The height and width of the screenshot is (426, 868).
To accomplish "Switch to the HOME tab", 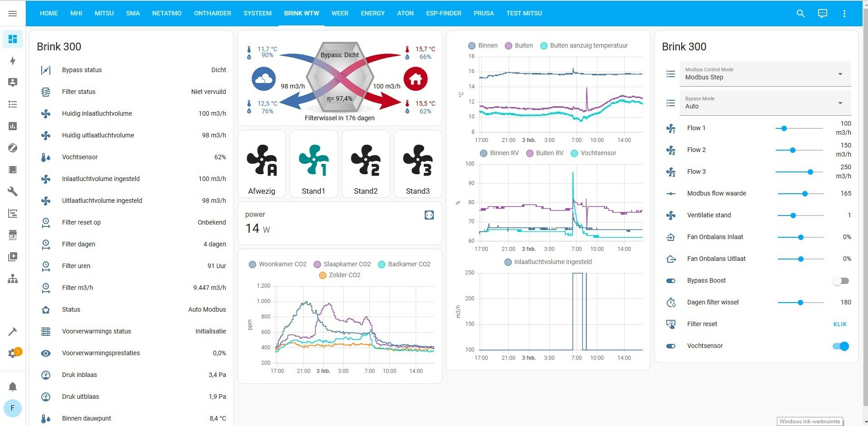I will [49, 13].
